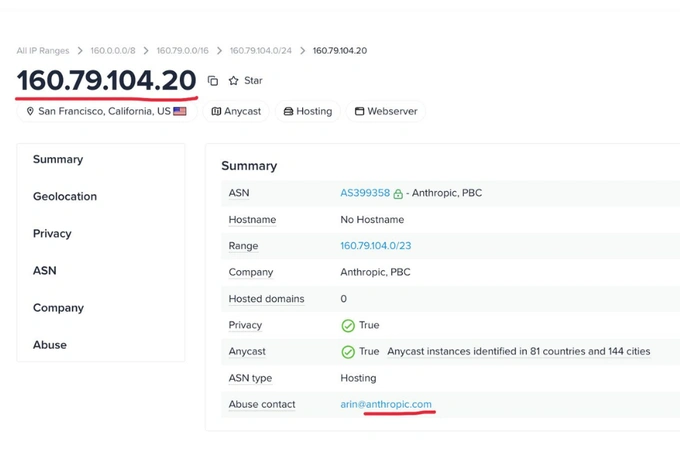680x453 pixels.
Task: Click the arin@anthropic.com abuse contact
Action: pos(386,404)
